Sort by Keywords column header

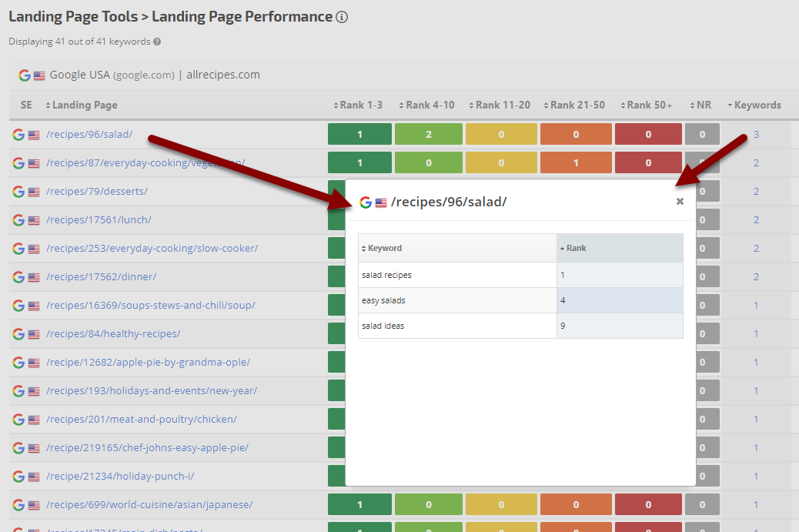tap(757, 105)
